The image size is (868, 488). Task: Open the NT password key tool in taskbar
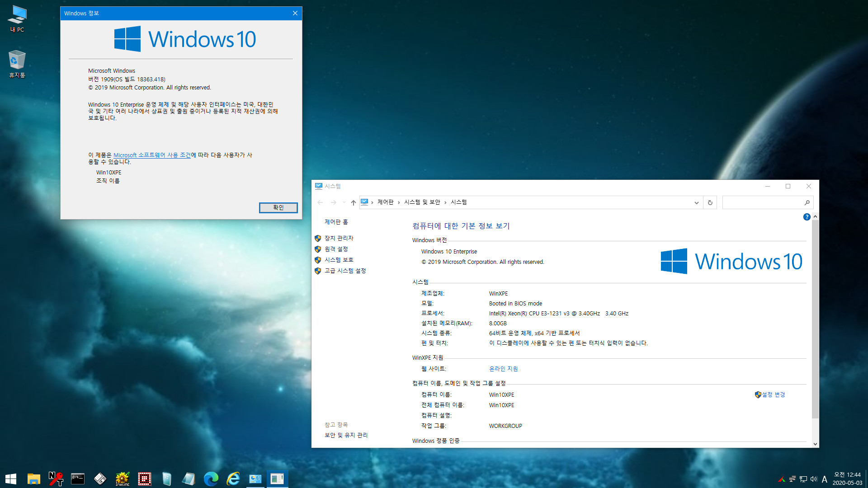pyautogui.click(x=56, y=479)
